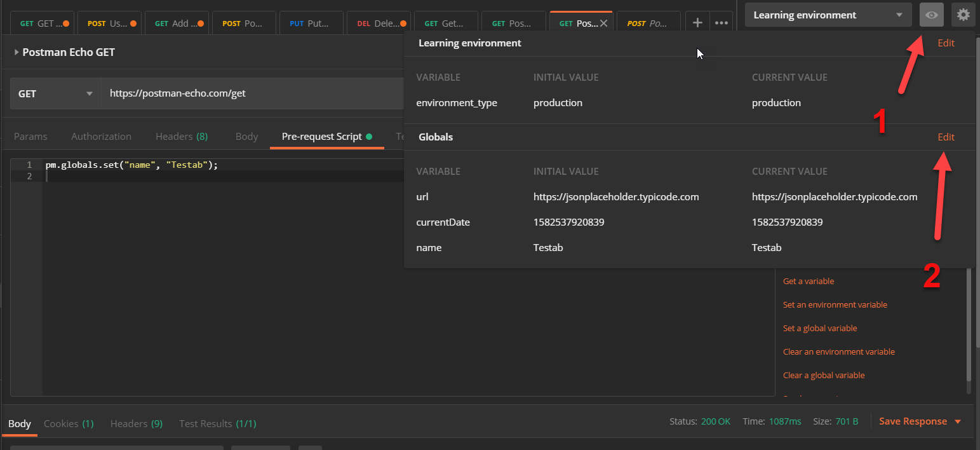This screenshot has height=450, width=980.
Task: Click the production current value
Action: [776, 102]
